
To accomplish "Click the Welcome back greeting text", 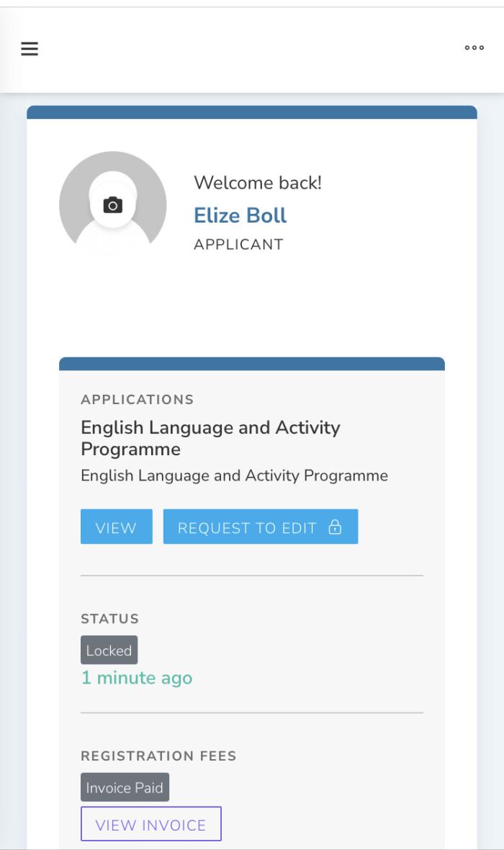I will tap(258, 183).
